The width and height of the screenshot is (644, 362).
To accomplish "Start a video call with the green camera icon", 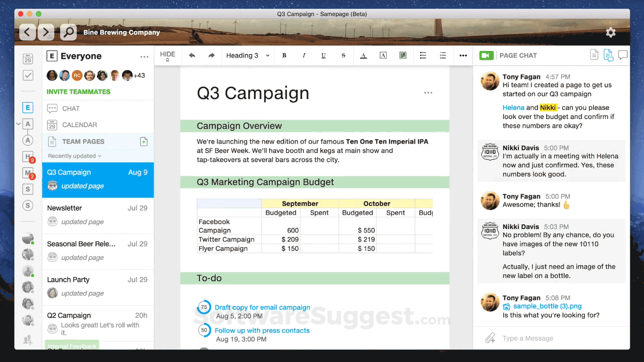I will pyautogui.click(x=486, y=55).
